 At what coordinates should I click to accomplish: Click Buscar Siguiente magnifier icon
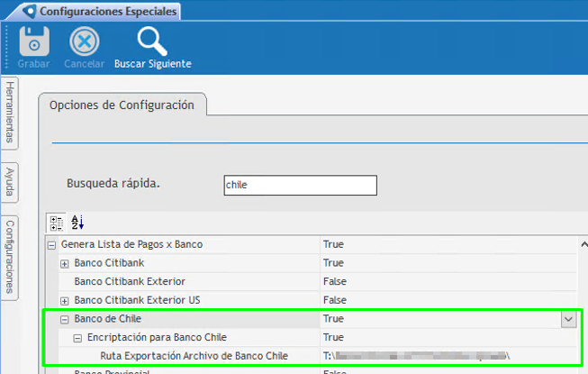[152, 41]
